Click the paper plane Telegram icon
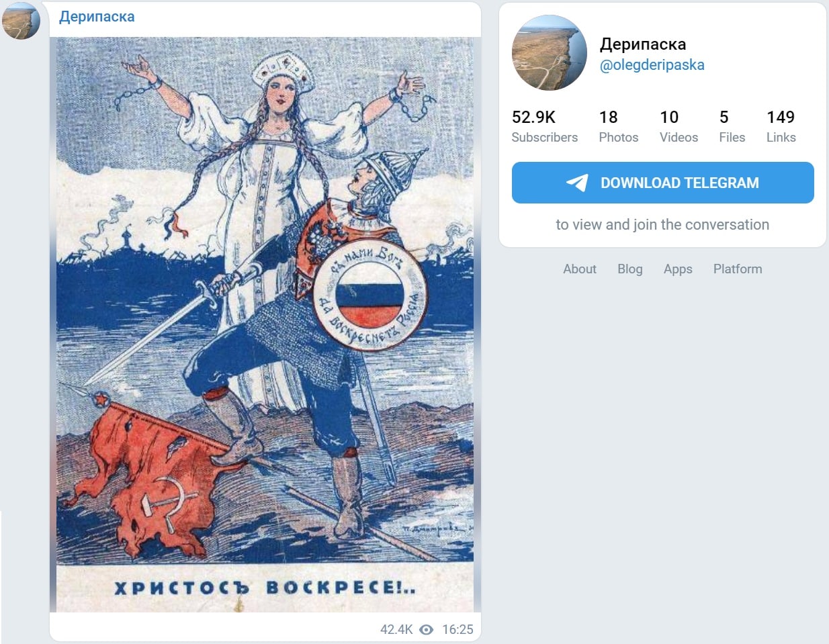Screen dimensions: 829x644 click(x=577, y=183)
